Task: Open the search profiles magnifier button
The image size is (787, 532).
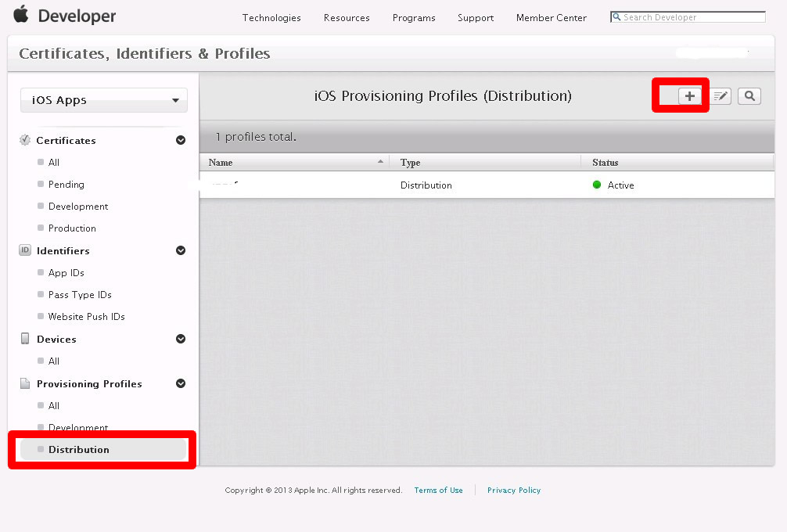Action: [749, 96]
